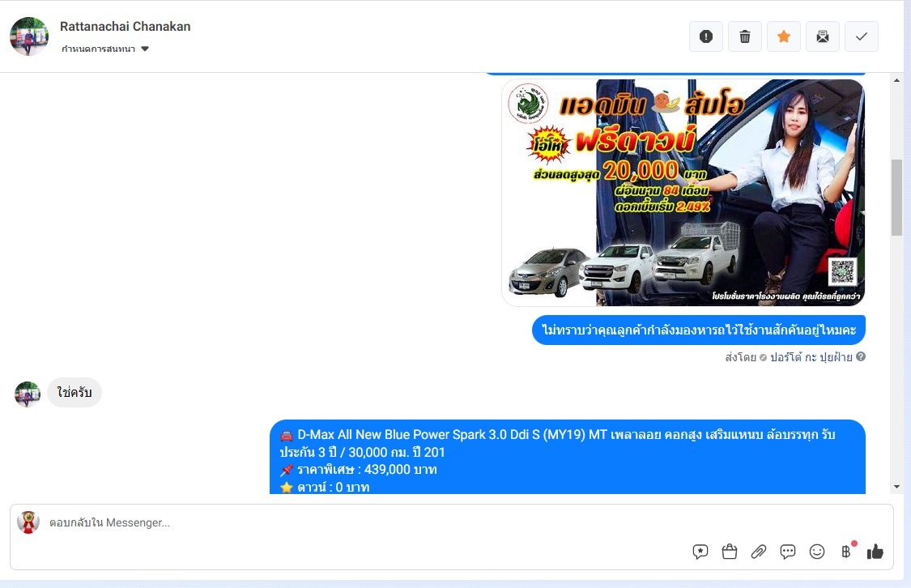Image resolution: width=911 pixels, height=588 pixels.
Task: Click the blue question message about looking for car
Action: [699, 330]
